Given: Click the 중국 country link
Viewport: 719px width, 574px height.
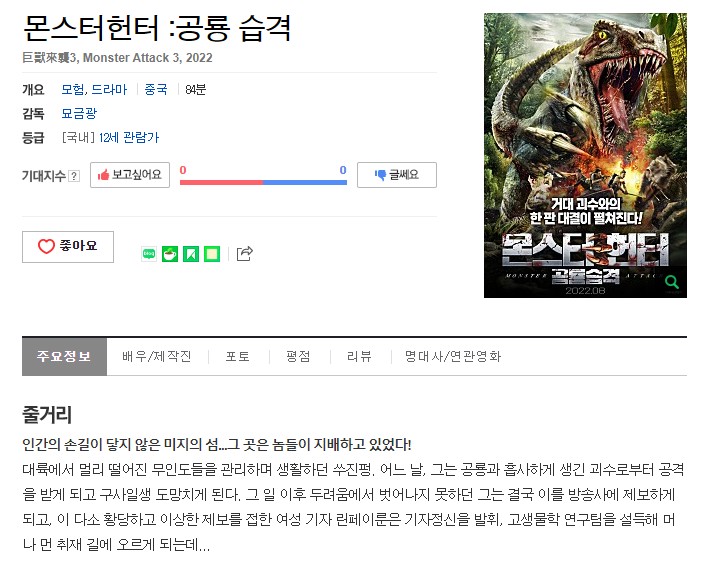Looking at the screenshot, I should (156, 89).
